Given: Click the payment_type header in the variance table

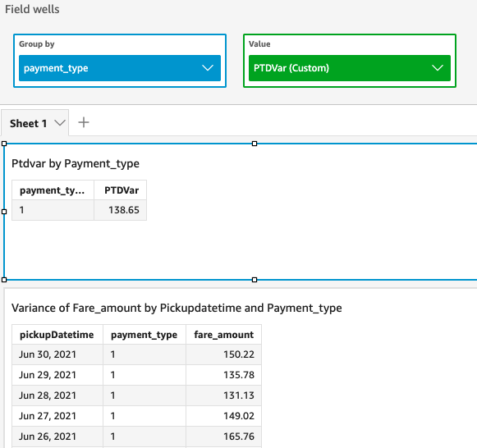Looking at the screenshot, I should coord(144,335).
